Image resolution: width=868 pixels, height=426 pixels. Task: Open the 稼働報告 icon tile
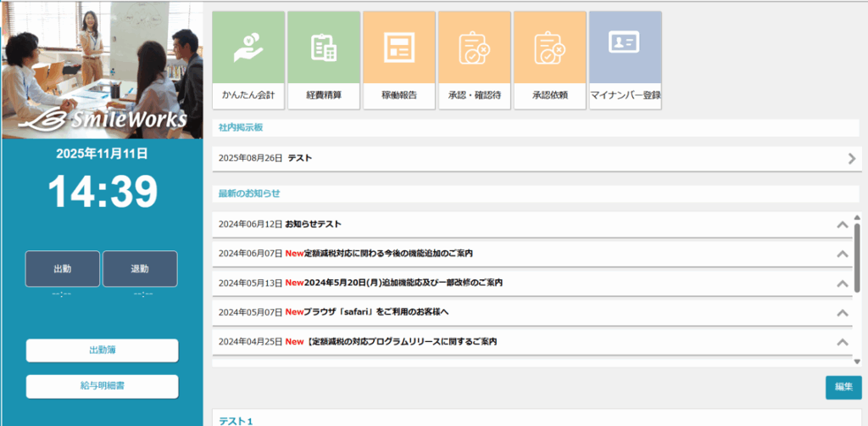tap(398, 59)
